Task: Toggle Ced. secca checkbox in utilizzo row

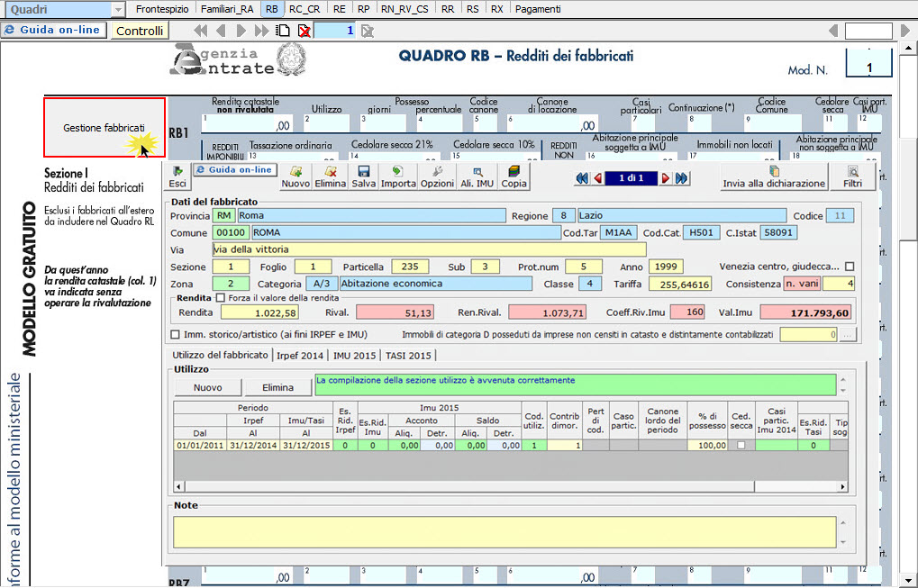Action: point(741,445)
